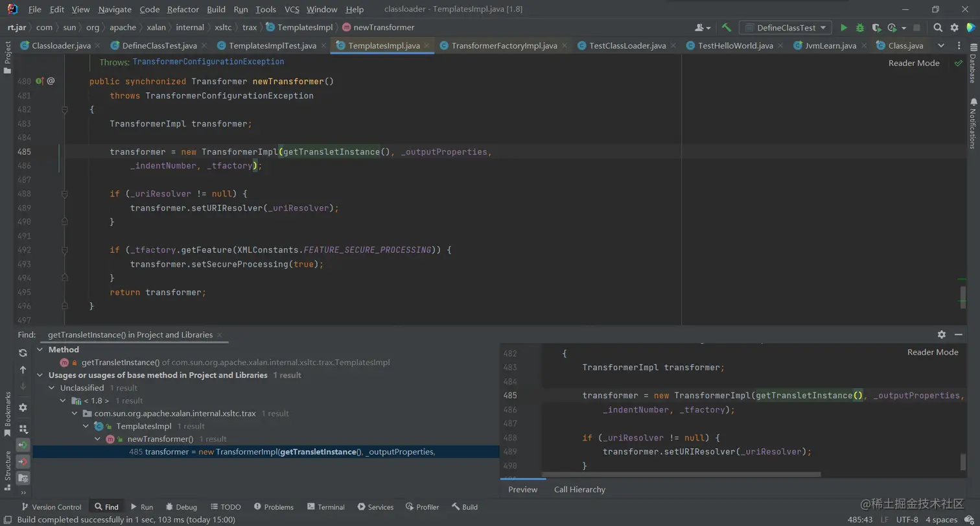Open the Version Control tool window
The width and height of the screenshot is (980, 526).
click(51, 507)
